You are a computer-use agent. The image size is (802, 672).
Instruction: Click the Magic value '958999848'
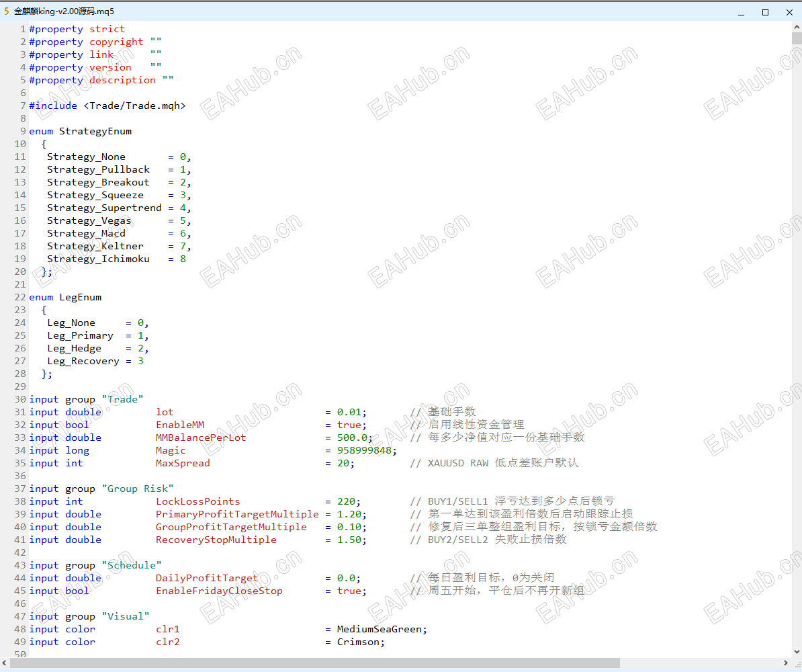364,450
